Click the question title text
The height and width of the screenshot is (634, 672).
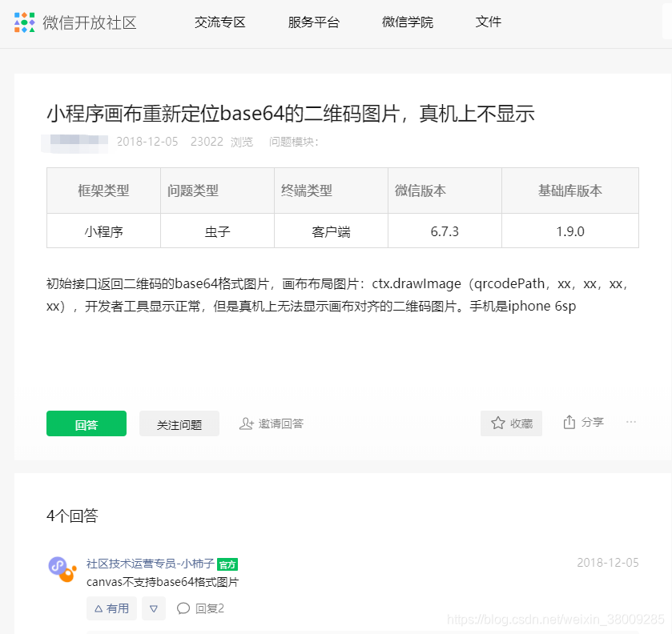click(291, 114)
